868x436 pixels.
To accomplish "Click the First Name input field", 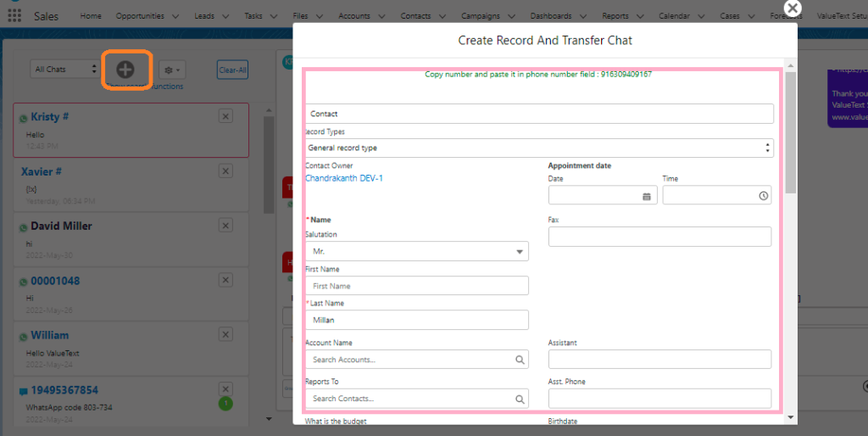I will point(416,286).
